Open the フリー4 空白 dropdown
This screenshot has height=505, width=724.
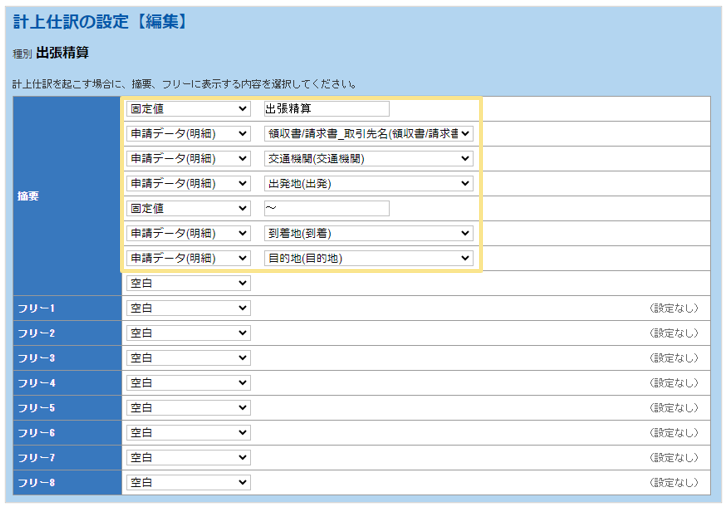(188, 383)
